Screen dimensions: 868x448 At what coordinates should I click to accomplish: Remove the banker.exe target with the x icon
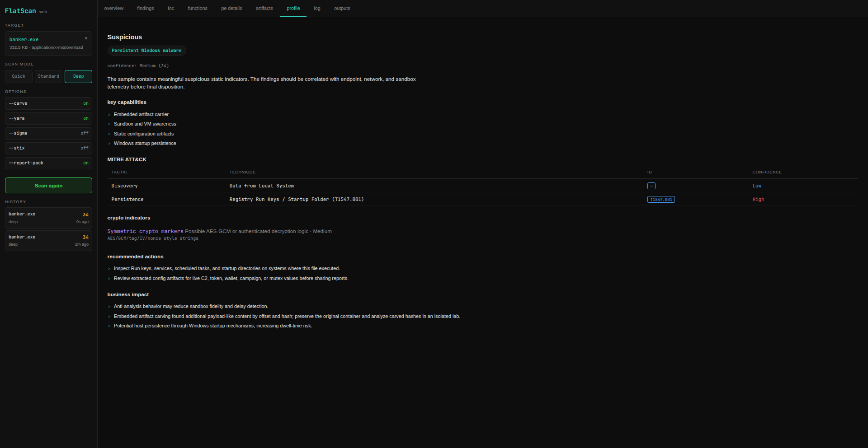point(86,38)
